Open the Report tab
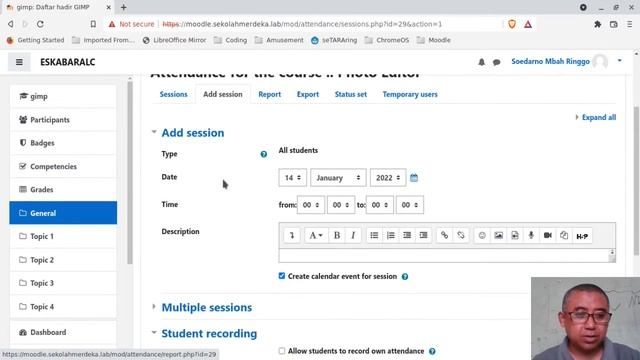This screenshot has height=360, width=640. (269, 94)
